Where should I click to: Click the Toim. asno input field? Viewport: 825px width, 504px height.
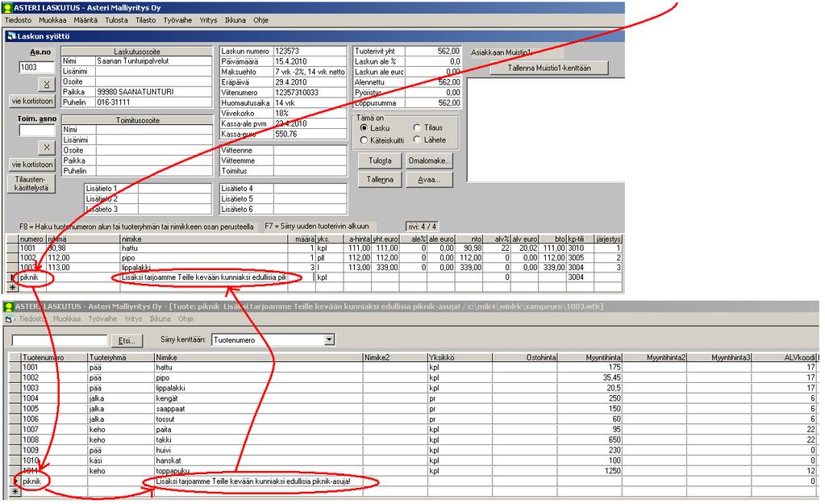tap(37, 130)
